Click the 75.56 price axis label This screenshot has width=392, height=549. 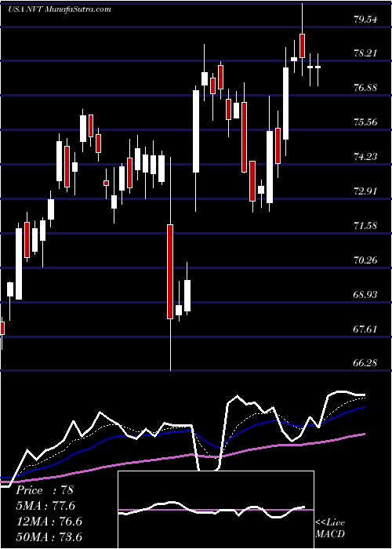click(x=365, y=122)
